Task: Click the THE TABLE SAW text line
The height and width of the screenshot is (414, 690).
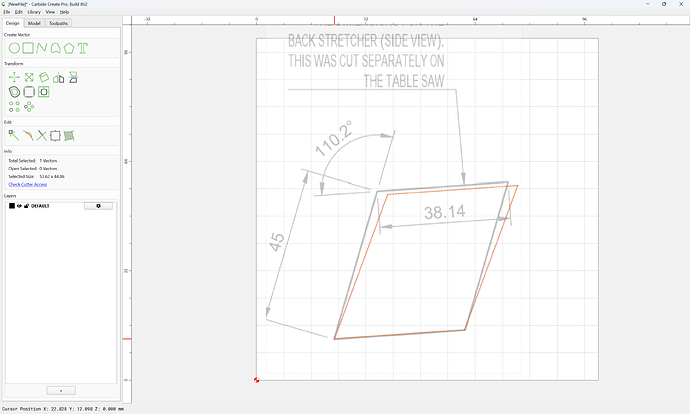Action: pyautogui.click(x=404, y=81)
